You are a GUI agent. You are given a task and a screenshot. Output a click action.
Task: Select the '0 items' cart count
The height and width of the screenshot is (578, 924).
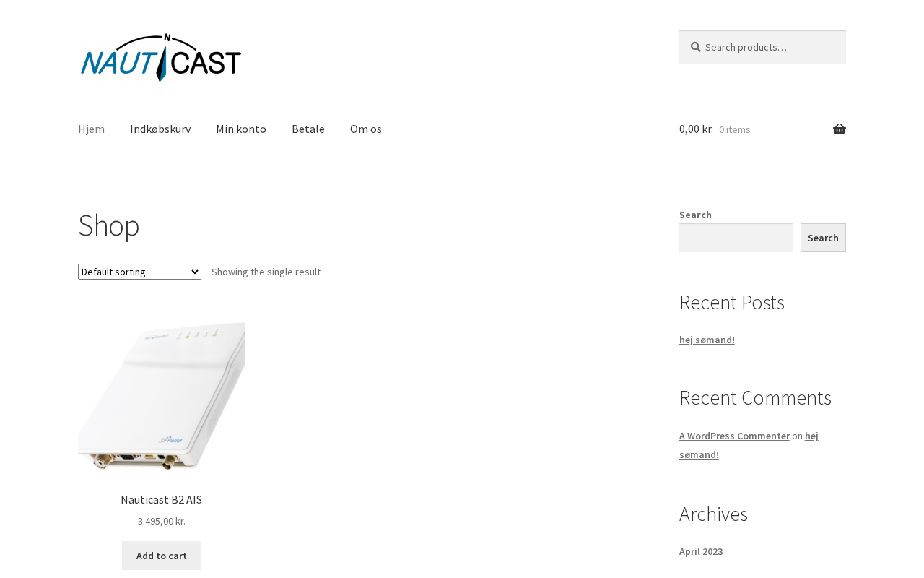click(735, 129)
